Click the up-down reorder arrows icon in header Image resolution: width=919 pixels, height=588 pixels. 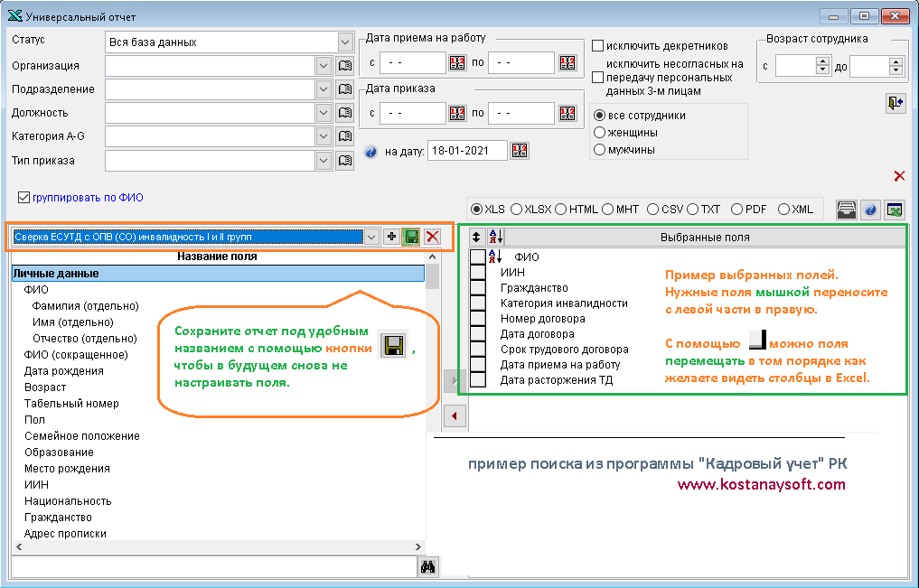click(x=476, y=238)
